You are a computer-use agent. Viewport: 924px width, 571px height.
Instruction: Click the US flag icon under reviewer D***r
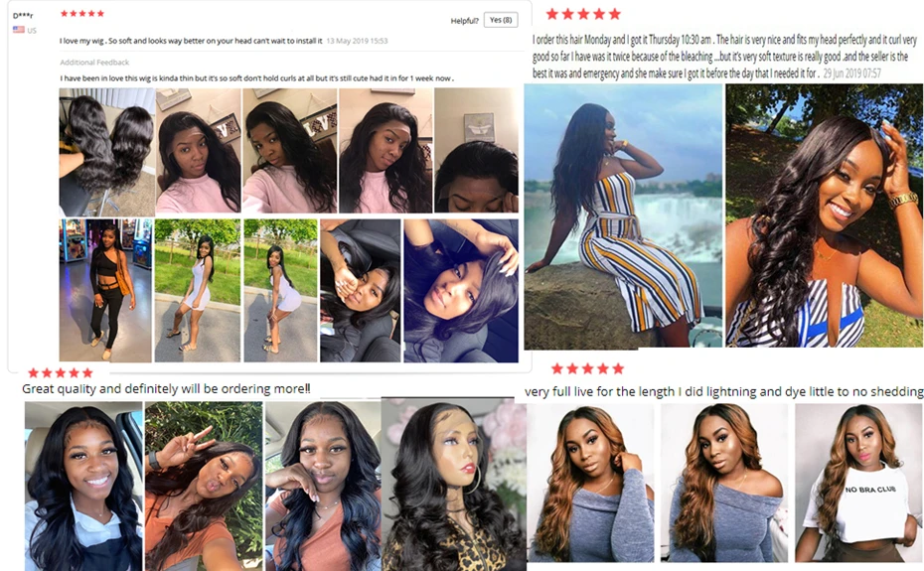pyautogui.click(x=19, y=30)
